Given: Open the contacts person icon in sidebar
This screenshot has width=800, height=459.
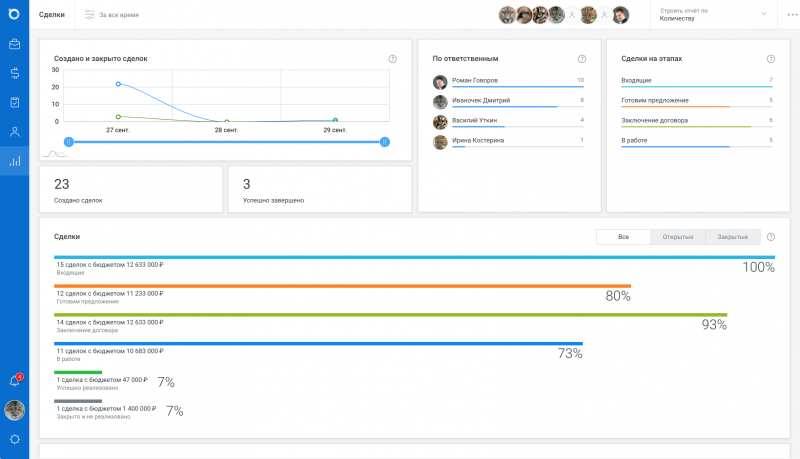Looking at the screenshot, I should pyautogui.click(x=15, y=131).
